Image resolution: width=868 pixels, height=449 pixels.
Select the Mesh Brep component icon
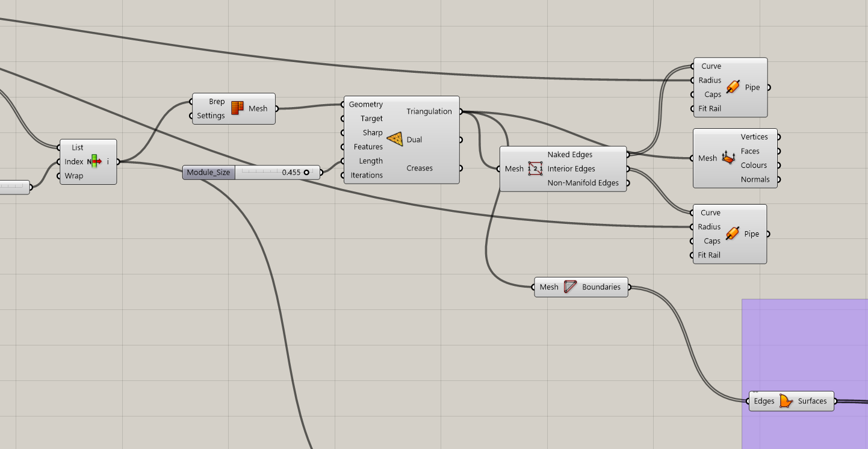click(238, 108)
